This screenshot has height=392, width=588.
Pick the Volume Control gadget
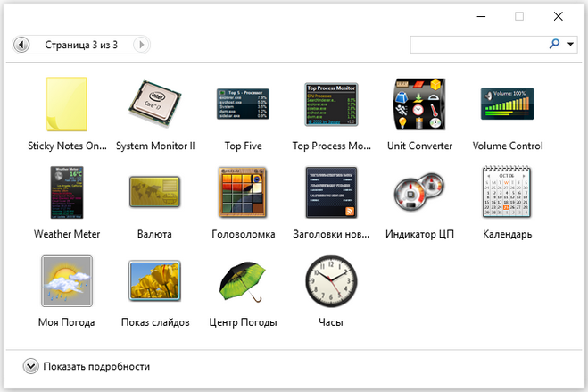click(507, 105)
